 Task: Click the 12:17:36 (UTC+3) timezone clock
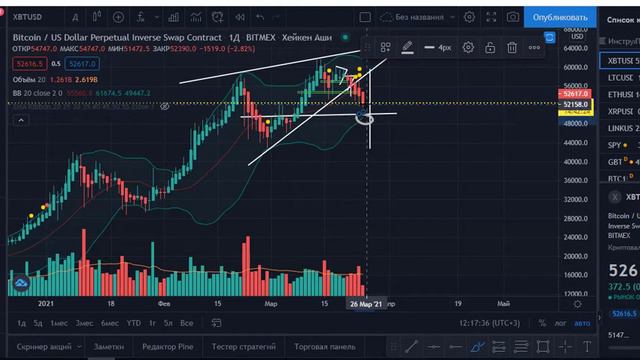489,323
